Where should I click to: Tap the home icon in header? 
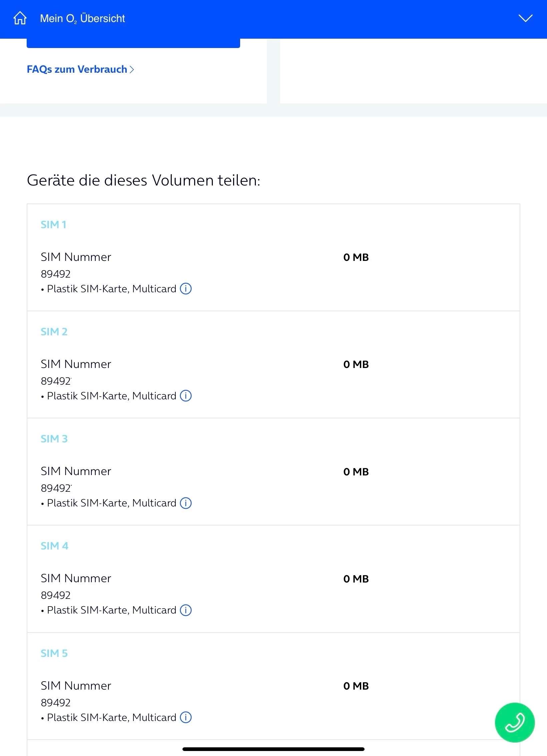20,18
